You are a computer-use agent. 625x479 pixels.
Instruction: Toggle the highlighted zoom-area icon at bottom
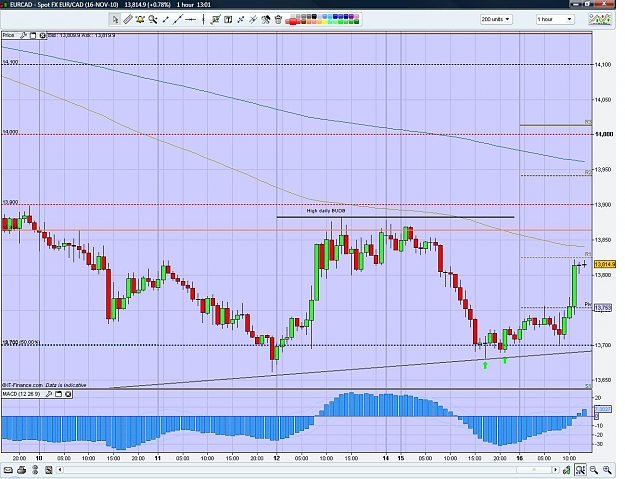coord(580,470)
